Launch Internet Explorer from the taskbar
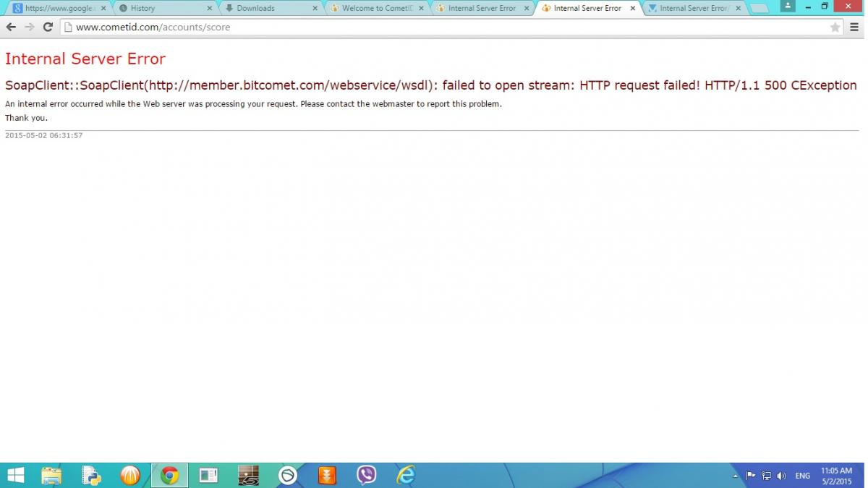The width and height of the screenshot is (868, 488). coord(406,475)
